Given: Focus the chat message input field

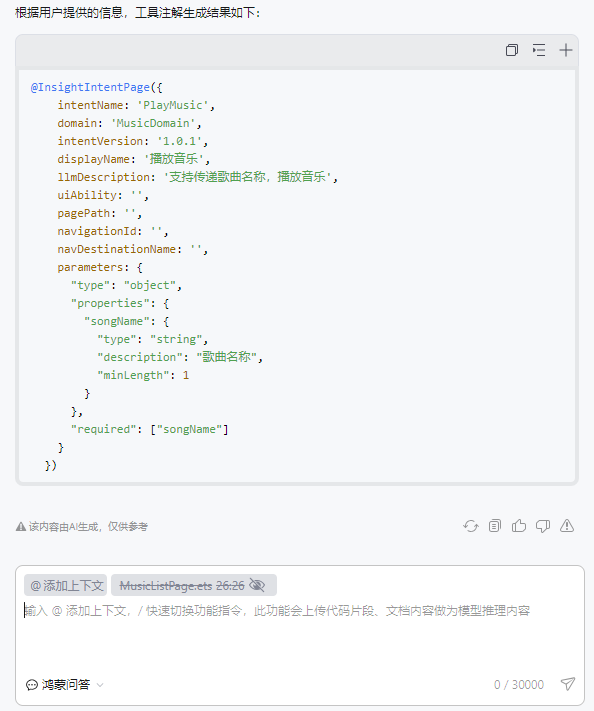Looking at the screenshot, I should click(x=299, y=635).
